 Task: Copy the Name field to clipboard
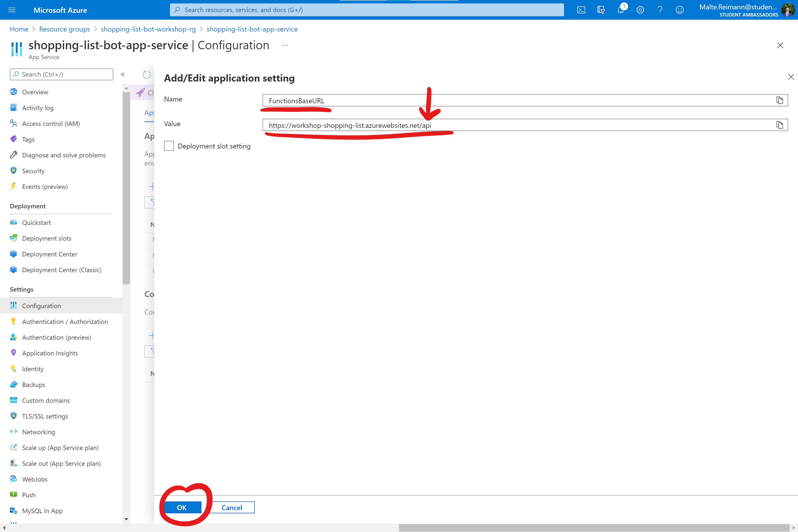click(x=780, y=100)
